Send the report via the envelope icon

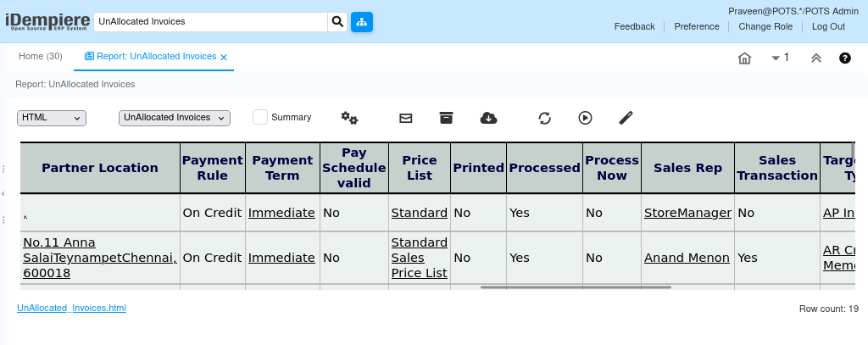click(406, 118)
